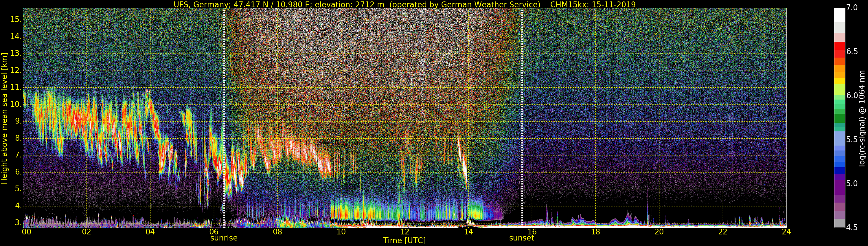This screenshot has width=868, height=246.
Task: Click the height tick label '14.'
Action: [16, 36]
